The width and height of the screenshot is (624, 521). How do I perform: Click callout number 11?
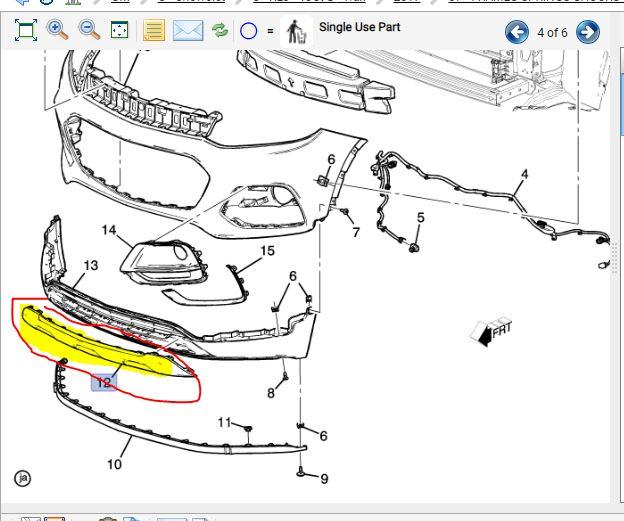[x=225, y=422]
